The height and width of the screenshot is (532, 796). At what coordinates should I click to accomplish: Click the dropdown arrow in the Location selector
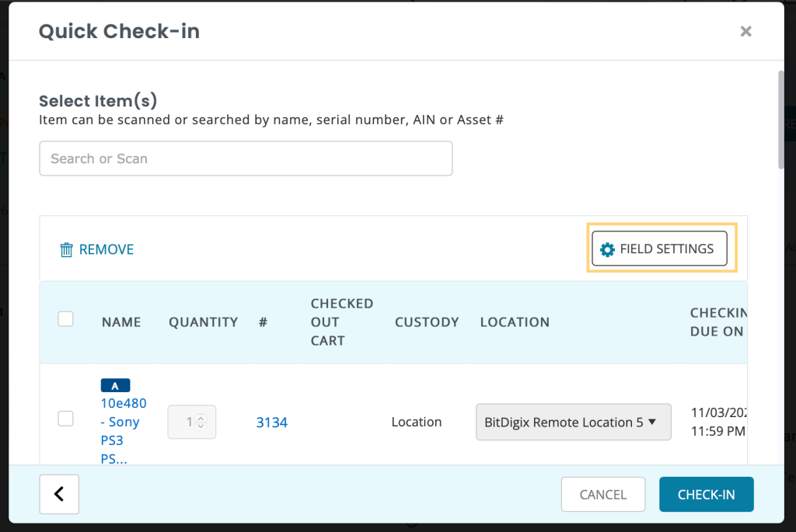(x=652, y=422)
